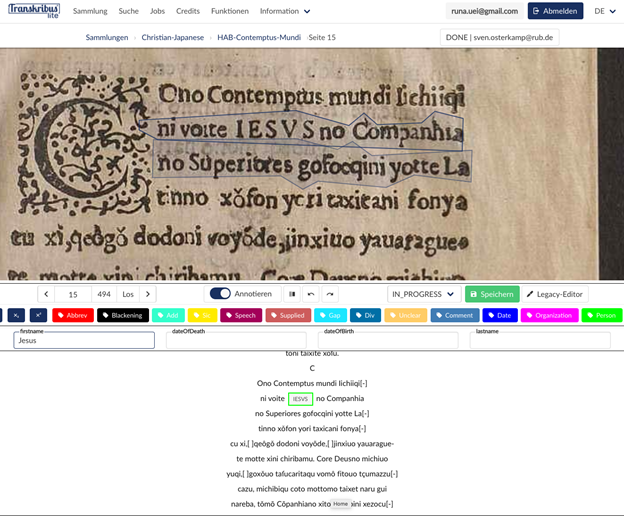Screen dimensions: 624x516
Task: Open the IN_PROGRESS status dropdown
Action: (x=424, y=294)
